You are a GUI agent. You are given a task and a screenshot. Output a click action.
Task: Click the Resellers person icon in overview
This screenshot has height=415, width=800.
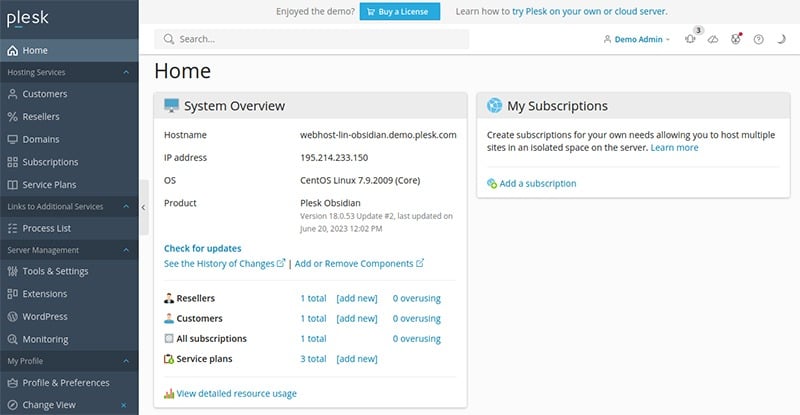[x=169, y=298]
